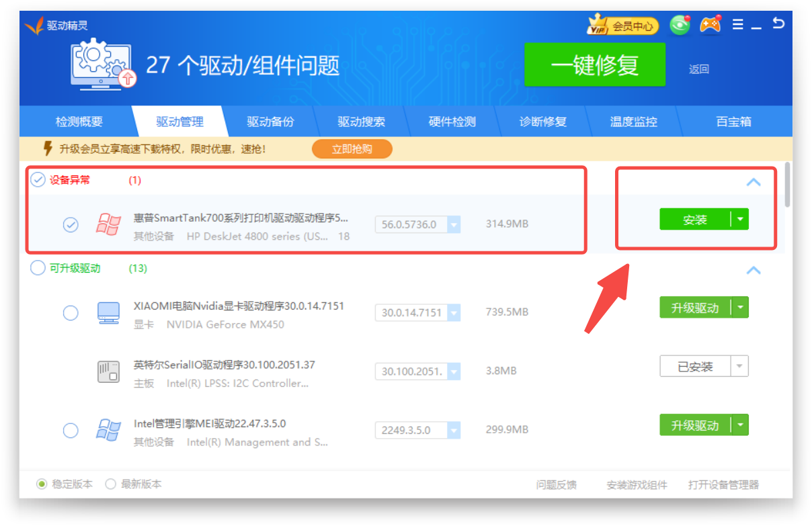Viewport: 812px width, 526px height.
Task: Switch to the 驱动备份 tab
Action: 270,122
